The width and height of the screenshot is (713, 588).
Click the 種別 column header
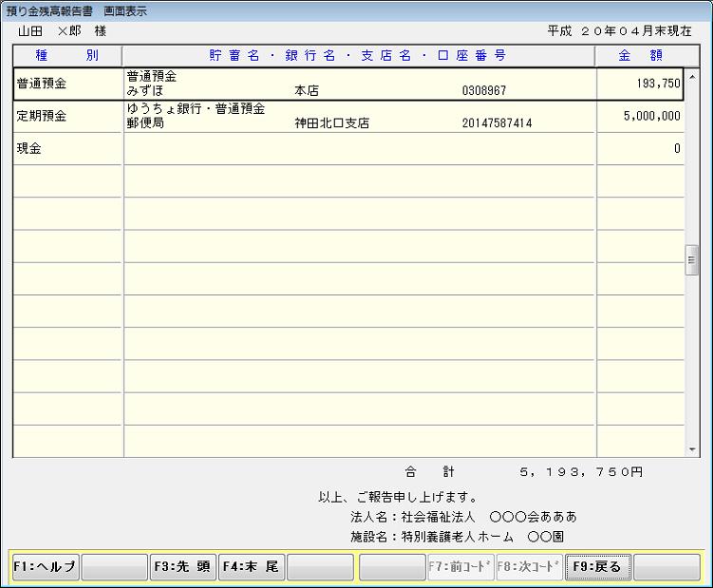click(67, 55)
